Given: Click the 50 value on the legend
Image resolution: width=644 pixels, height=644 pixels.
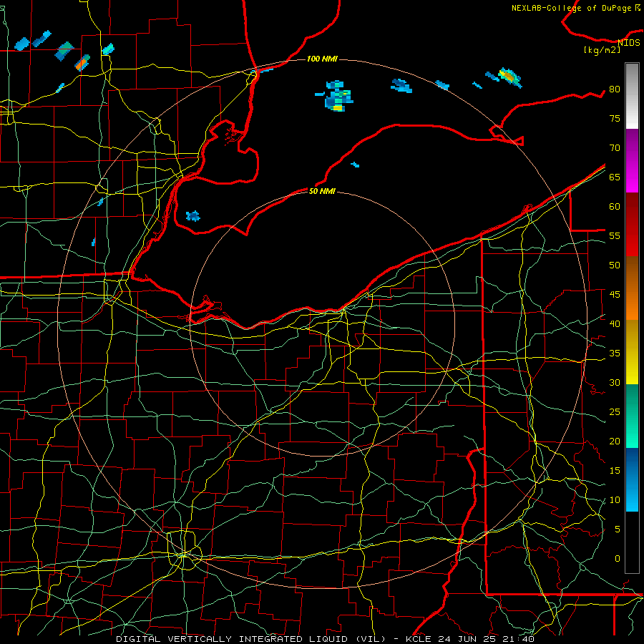Looking at the screenshot, I should coord(615,265).
